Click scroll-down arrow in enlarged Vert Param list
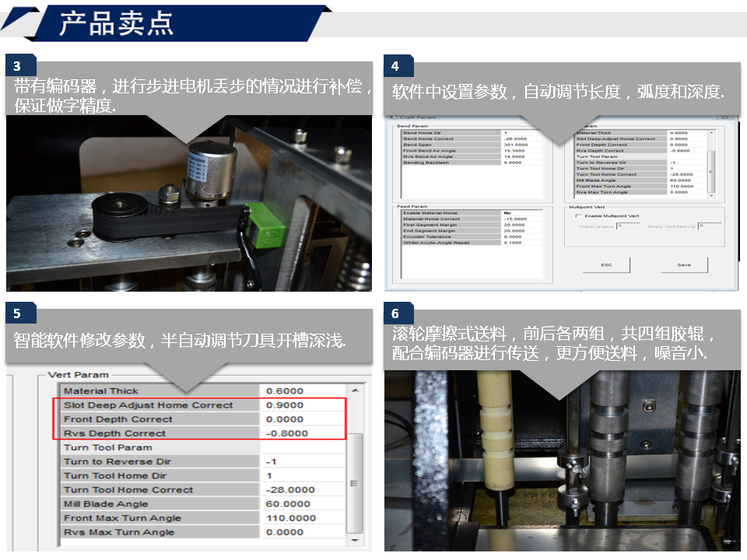The height and width of the screenshot is (560, 747). [355, 539]
